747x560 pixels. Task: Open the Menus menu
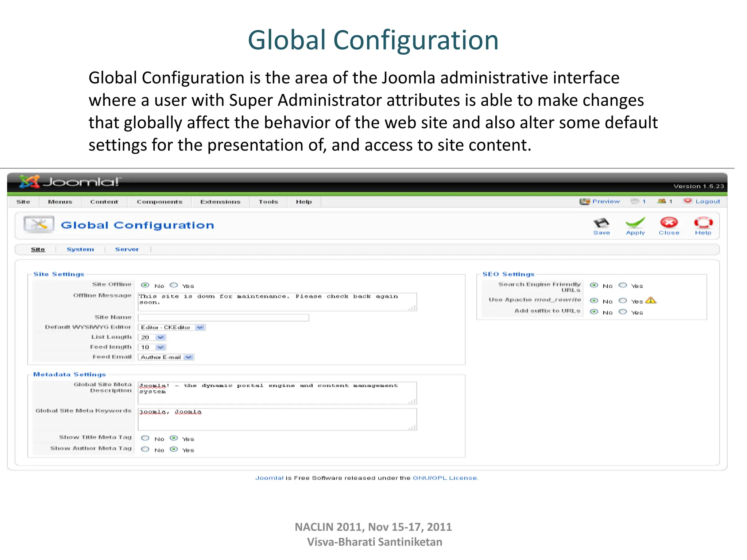point(60,202)
